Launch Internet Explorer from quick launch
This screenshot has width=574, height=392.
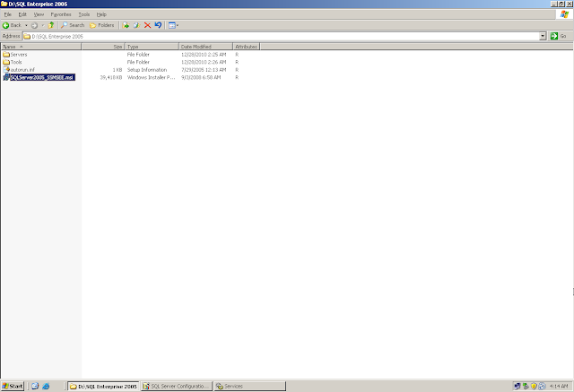tap(46, 386)
